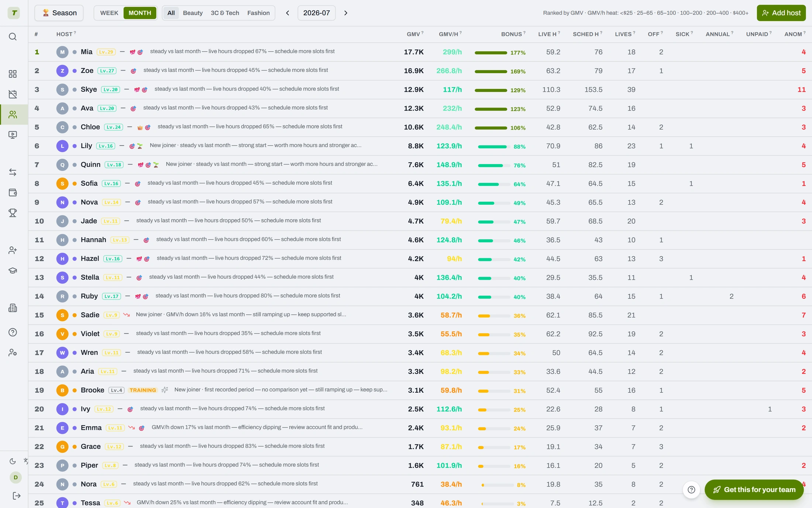Click Tessa's 46.3/h value
This screenshot has width=812, height=508.
pyautogui.click(x=451, y=503)
